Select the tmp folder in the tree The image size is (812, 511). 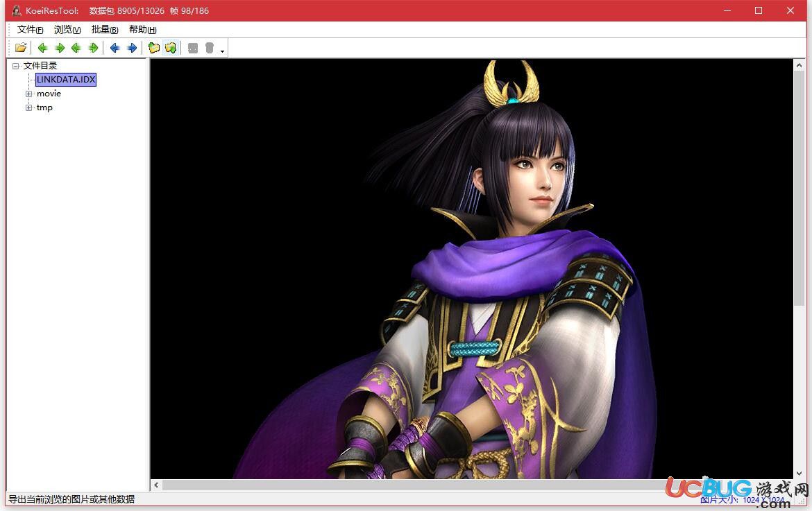point(44,107)
